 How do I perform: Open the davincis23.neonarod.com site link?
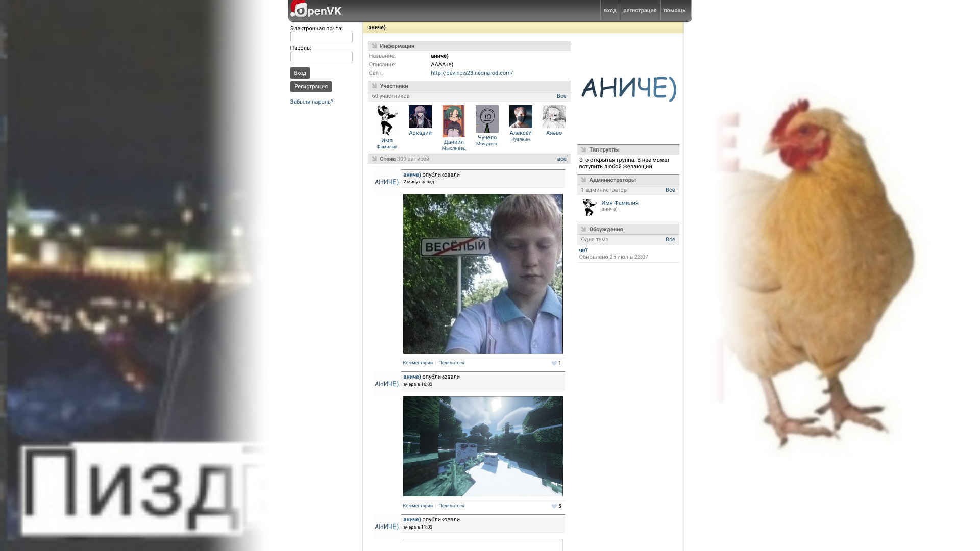point(472,73)
